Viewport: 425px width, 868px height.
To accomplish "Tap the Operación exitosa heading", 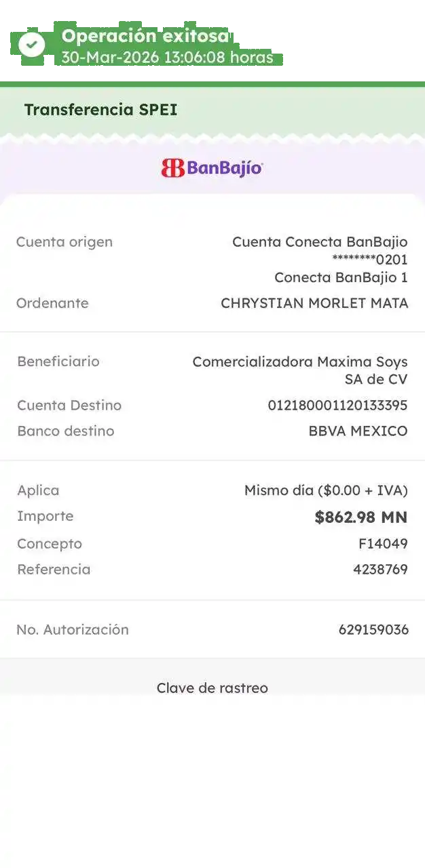I will pos(145,36).
